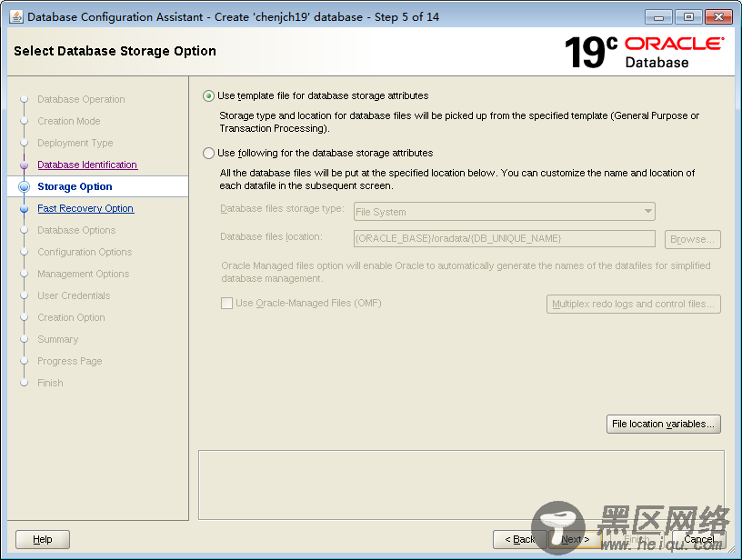Click the Finish step in sidebar
Screen dimensions: 742x560
pos(50,383)
